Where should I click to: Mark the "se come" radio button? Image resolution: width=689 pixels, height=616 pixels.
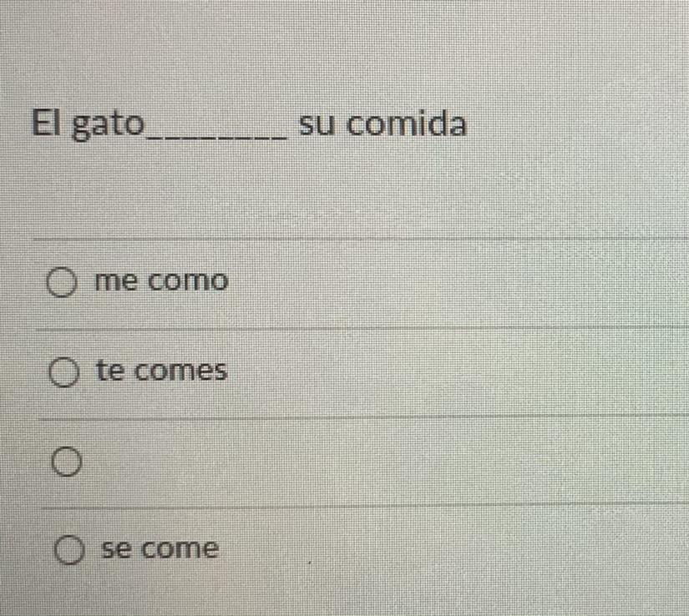pos(69,550)
